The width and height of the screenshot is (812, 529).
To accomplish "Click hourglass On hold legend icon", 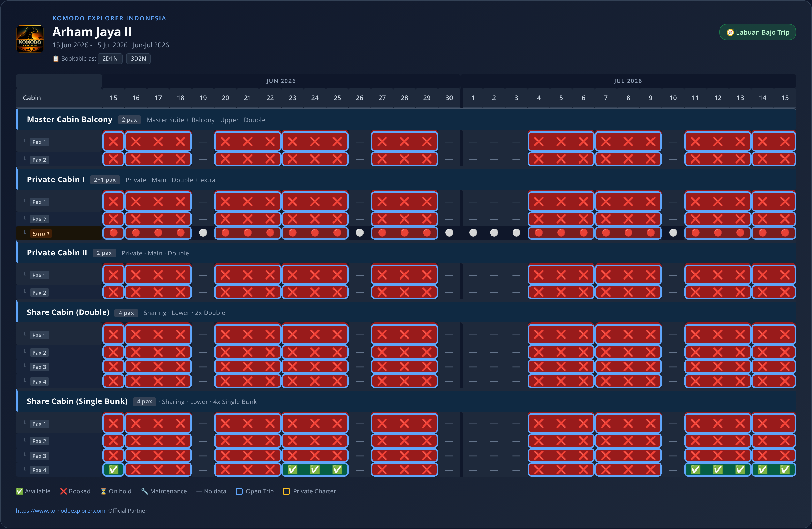I will click(x=103, y=491).
